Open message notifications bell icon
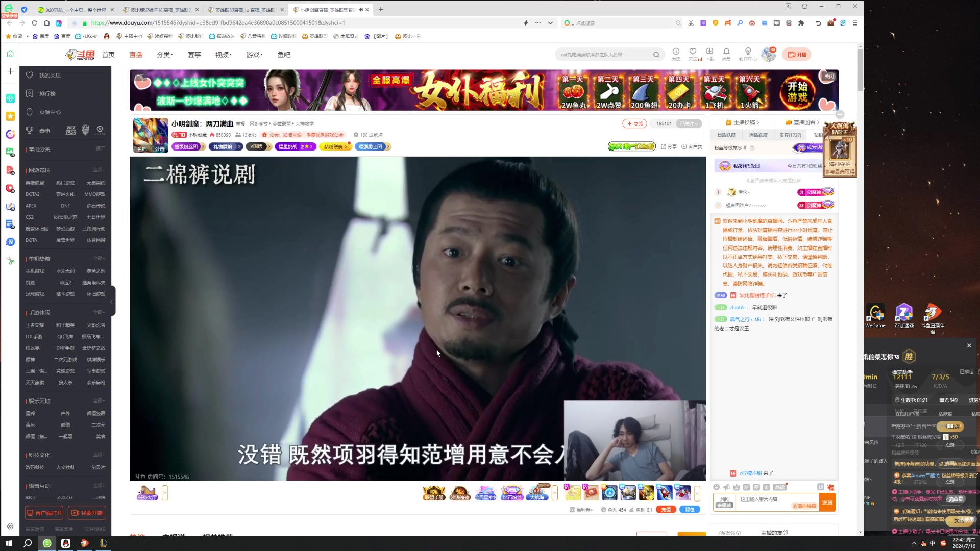The height and width of the screenshot is (551, 980). click(726, 52)
